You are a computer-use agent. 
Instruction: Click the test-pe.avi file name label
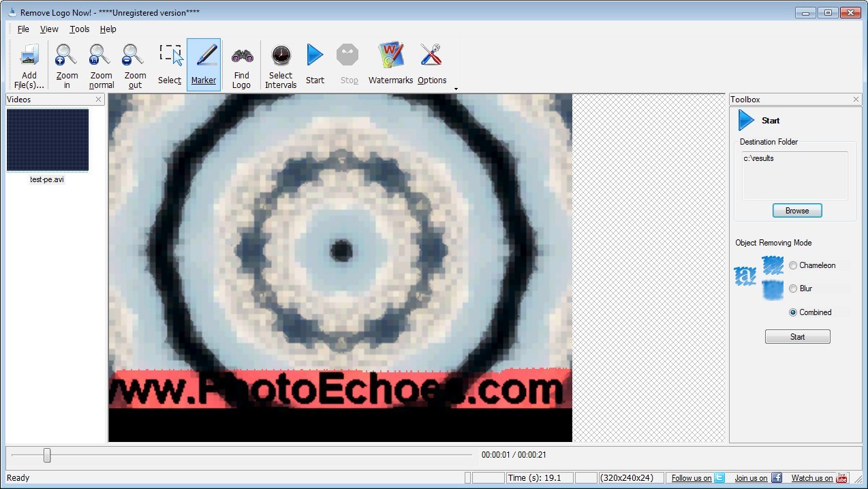click(47, 180)
